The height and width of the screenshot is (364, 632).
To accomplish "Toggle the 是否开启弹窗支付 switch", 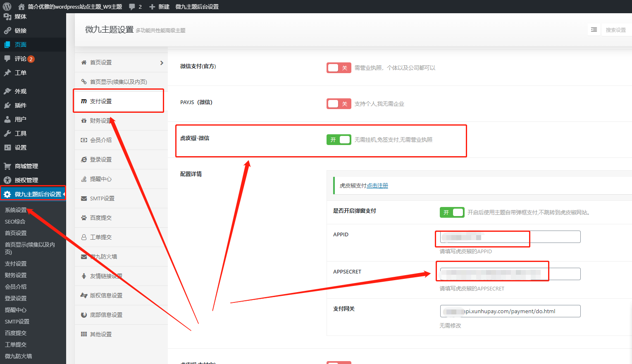I will click(452, 212).
